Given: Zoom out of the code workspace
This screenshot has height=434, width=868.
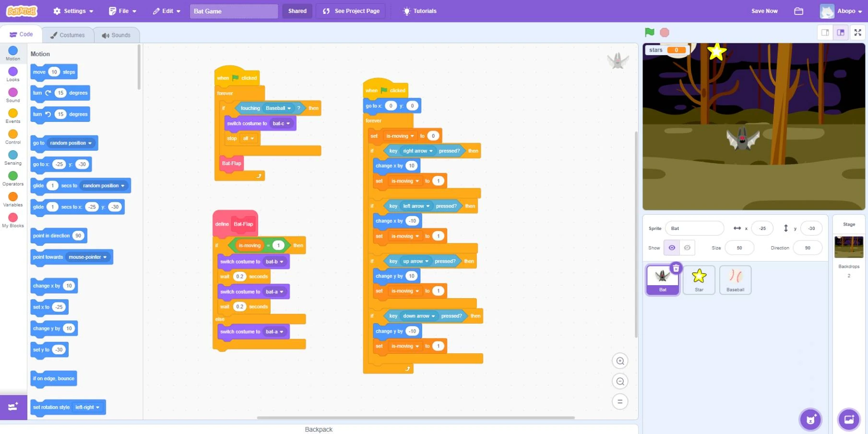Looking at the screenshot, I should (x=620, y=381).
